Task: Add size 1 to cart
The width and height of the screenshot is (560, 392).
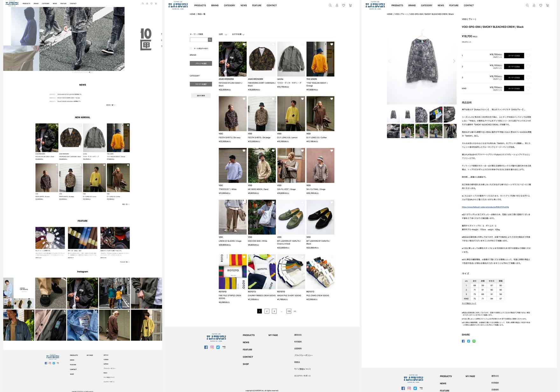Action: [x=514, y=55]
